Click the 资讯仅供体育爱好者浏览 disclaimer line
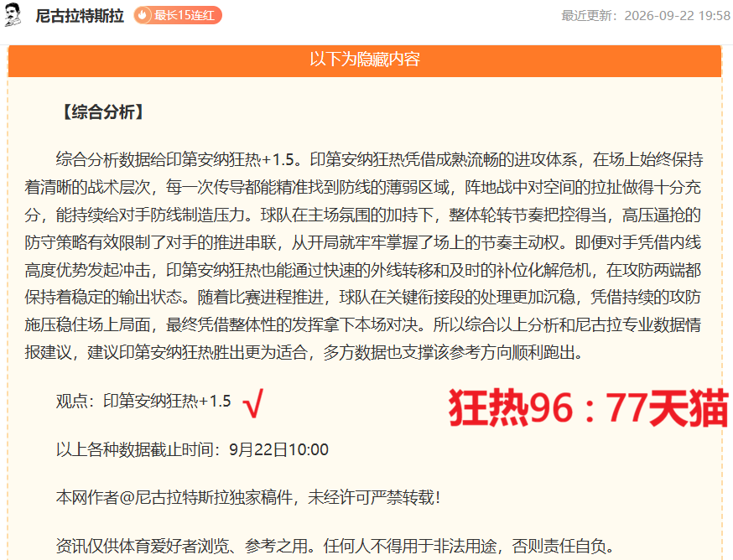733x560 pixels. 335,546
